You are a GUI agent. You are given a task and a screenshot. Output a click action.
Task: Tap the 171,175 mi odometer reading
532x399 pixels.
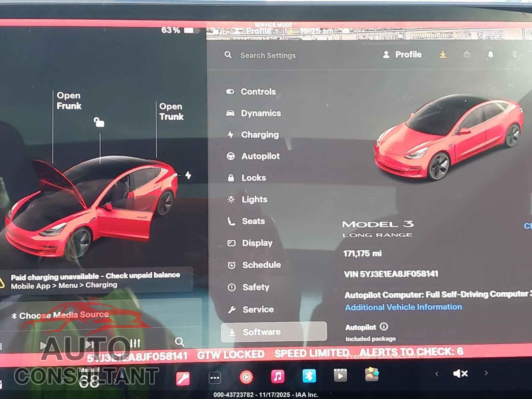pyautogui.click(x=362, y=253)
